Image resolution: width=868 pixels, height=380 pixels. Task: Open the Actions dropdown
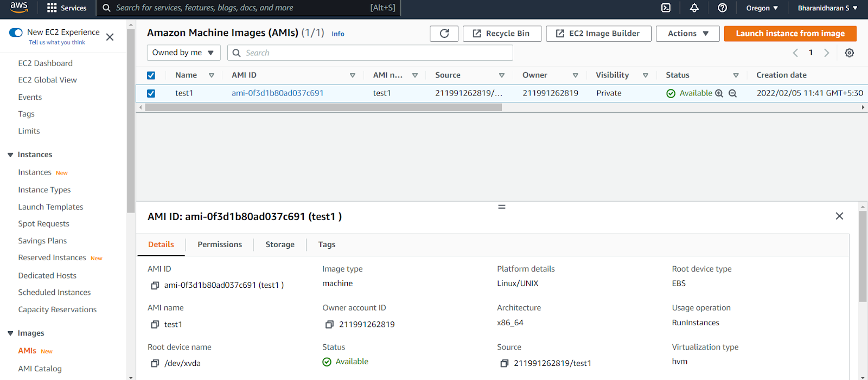688,34
